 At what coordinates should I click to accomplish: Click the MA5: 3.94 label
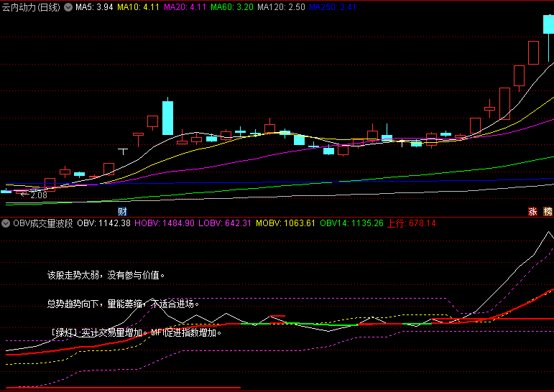point(94,7)
